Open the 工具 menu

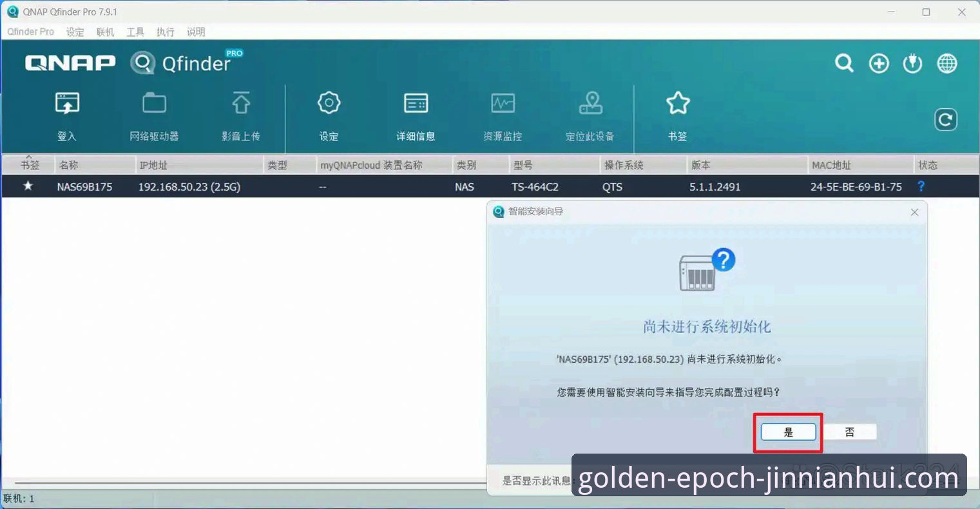click(135, 32)
